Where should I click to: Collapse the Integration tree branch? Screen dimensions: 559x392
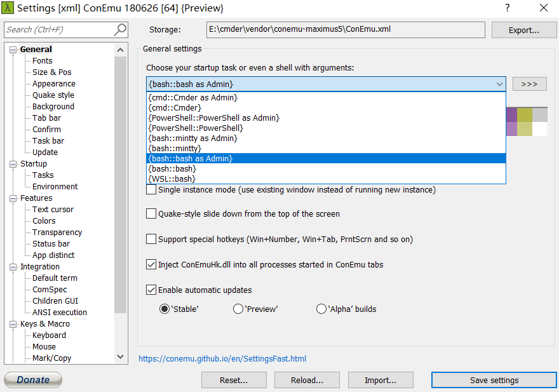pyautogui.click(x=14, y=266)
